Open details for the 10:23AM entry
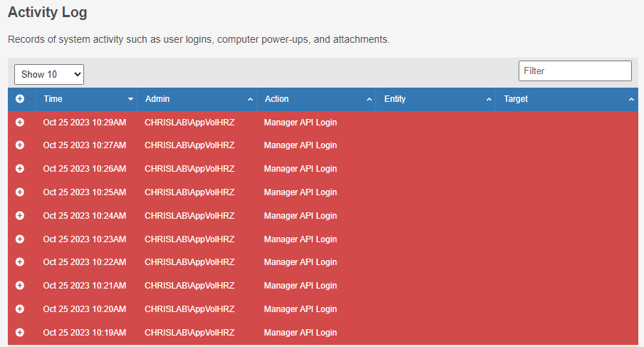644x347 pixels. (20, 239)
